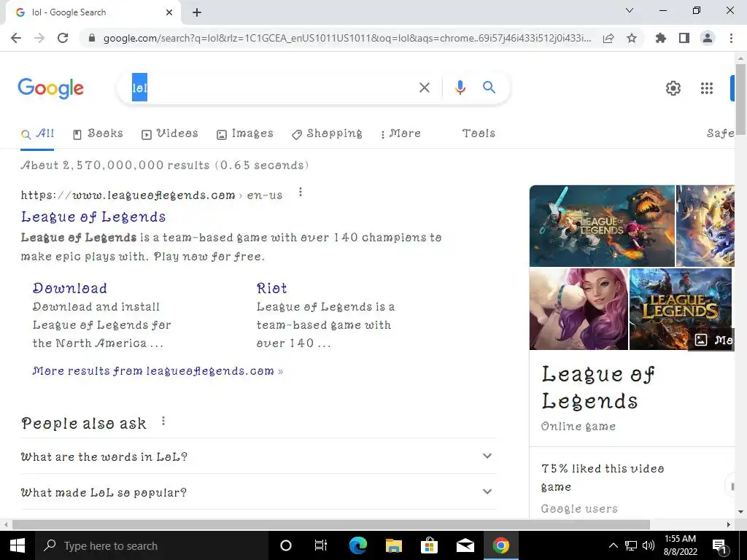Open the Download sitelink

[x=70, y=288]
